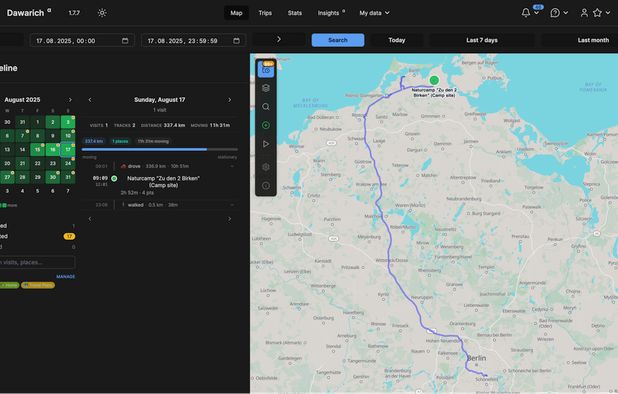Open the help question-mark menu
The image size is (618, 394).
(x=555, y=13)
